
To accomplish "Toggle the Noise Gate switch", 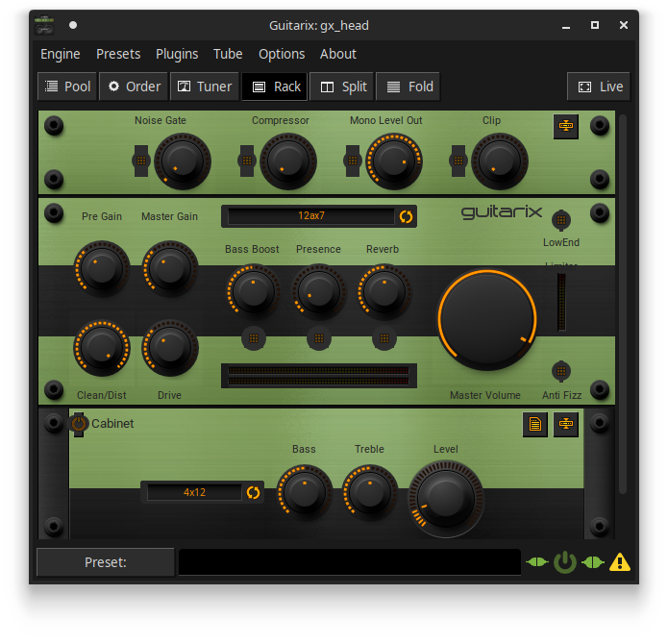I will [141, 161].
